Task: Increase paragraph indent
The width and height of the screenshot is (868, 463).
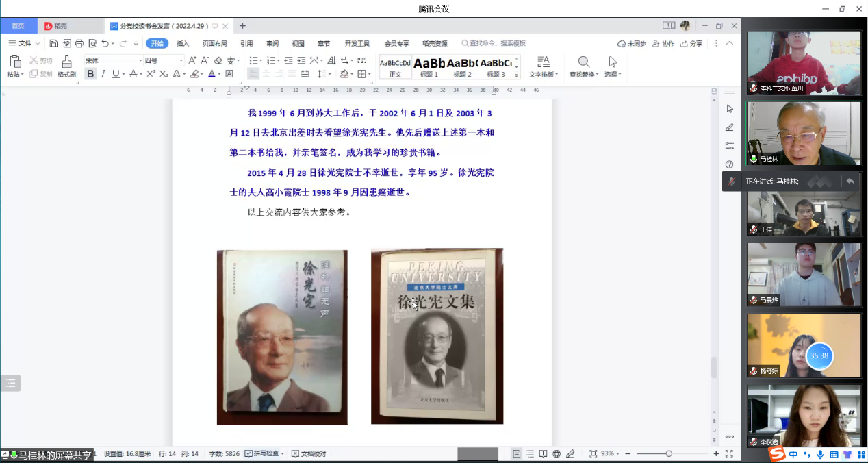Action: tap(301, 60)
